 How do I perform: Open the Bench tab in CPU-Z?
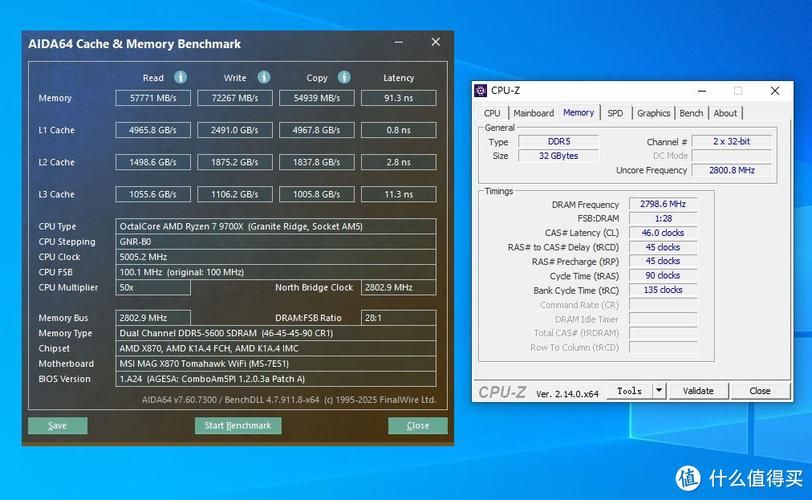click(691, 113)
